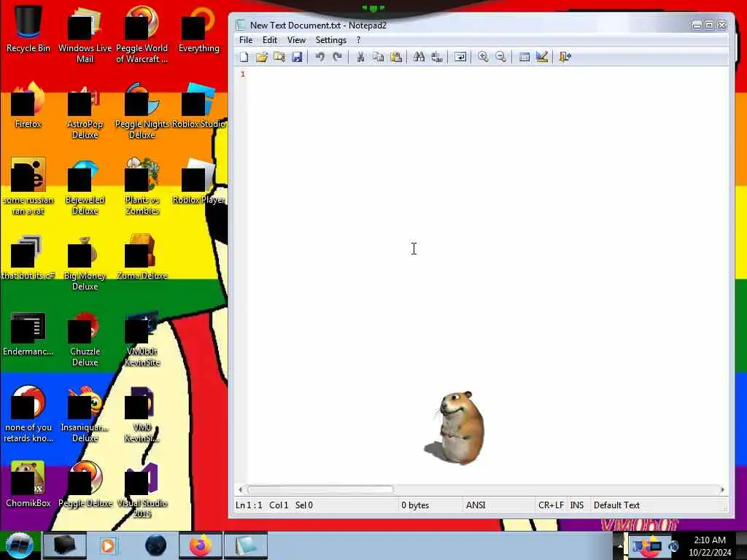Zoom in with the magnifier plus icon
The height and width of the screenshot is (560, 747).
(x=483, y=57)
